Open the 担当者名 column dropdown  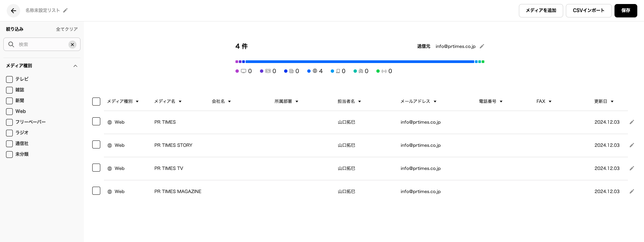pyautogui.click(x=360, y=102)
